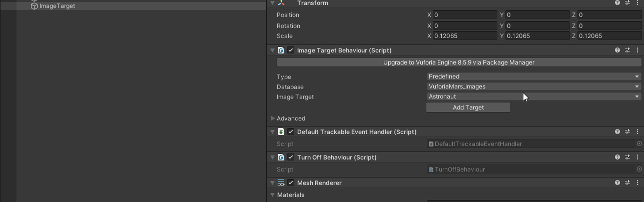Open Turn Off Behaviour options menu

click(637, 157)
